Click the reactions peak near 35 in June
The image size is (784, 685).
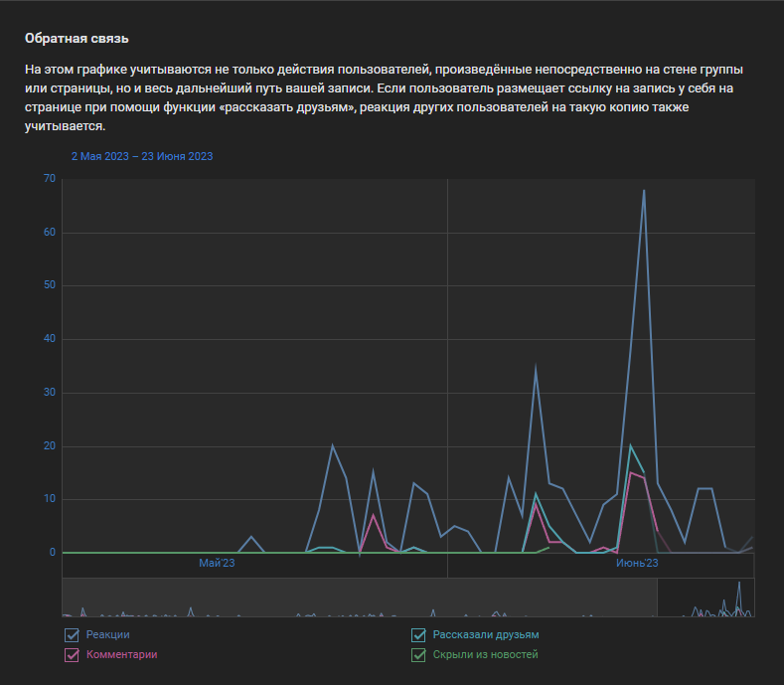pos(536,368)
